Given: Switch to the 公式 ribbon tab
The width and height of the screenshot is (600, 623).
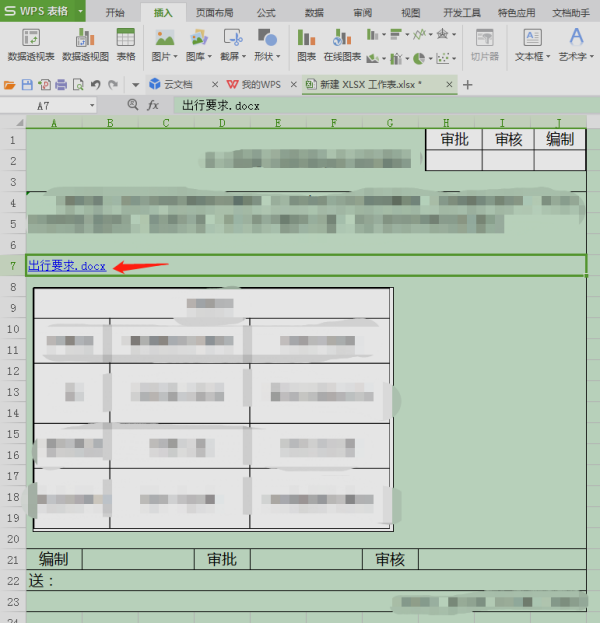Looking at the screenshot, I should 266,13.
